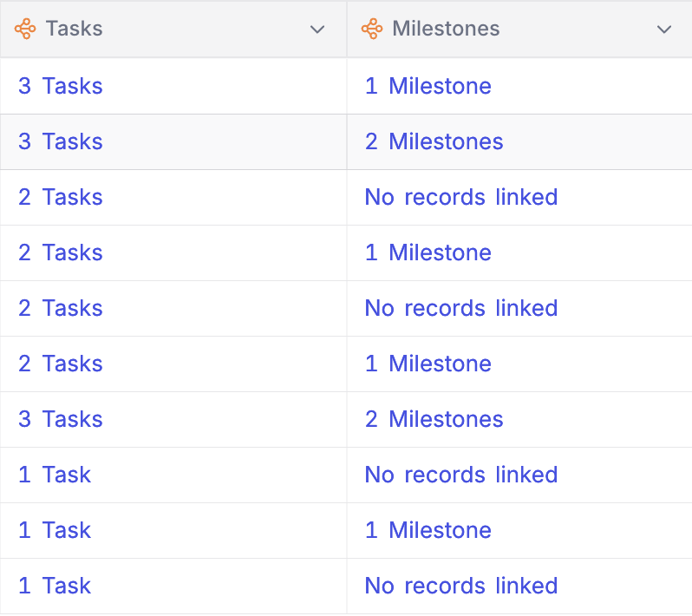Click the Tasks column link-type icon

[x=25, y=29]
